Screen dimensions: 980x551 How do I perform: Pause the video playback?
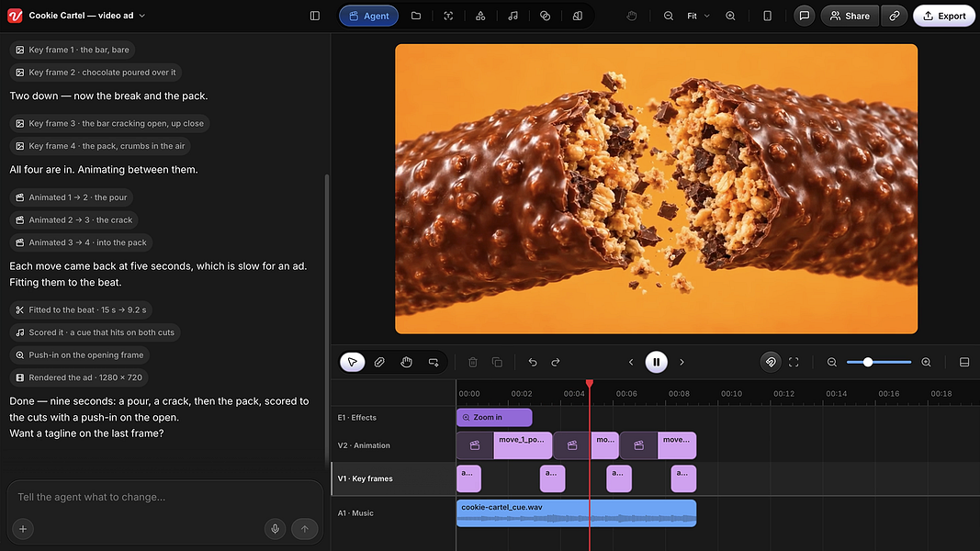657,363
